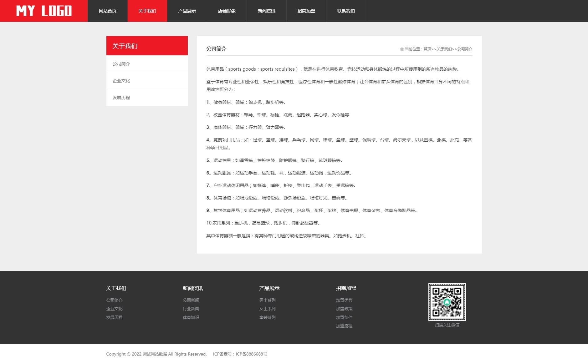This screenshot has width=588, height=364.
Task: Choose 发展历程 in the left sidebar
Action: click(x=121, y=98)
